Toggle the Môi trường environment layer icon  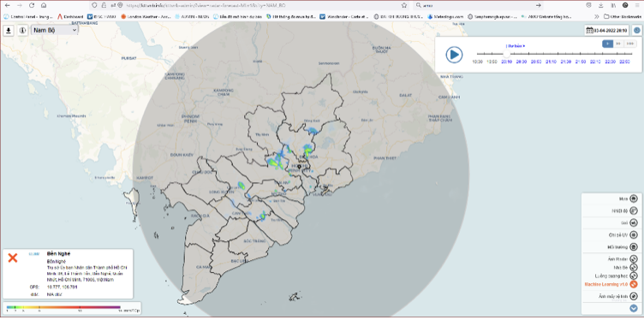[x=634, y=247]
